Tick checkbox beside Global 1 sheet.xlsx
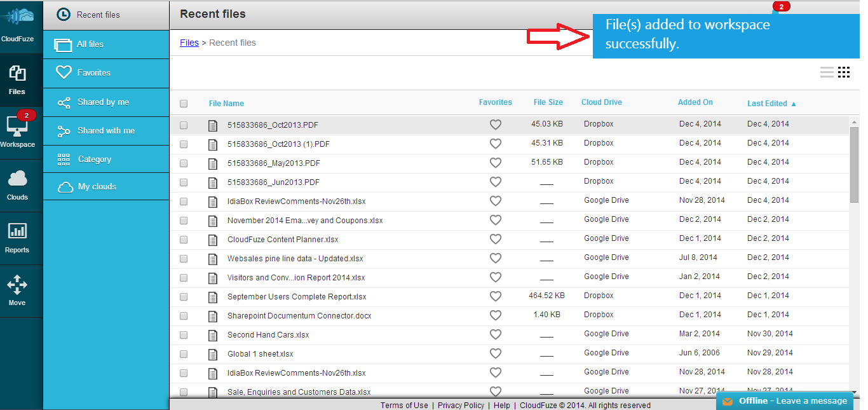Image resolution: width=868 pixels, height=410 pixels. click(x=184, y=354)
